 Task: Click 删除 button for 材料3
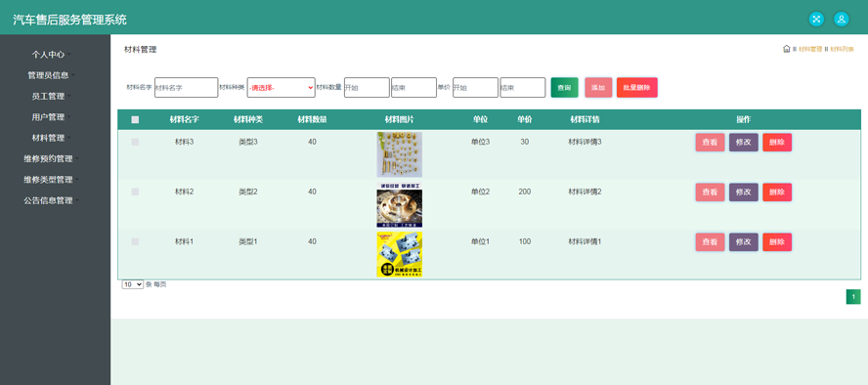(x=777, y=142)
